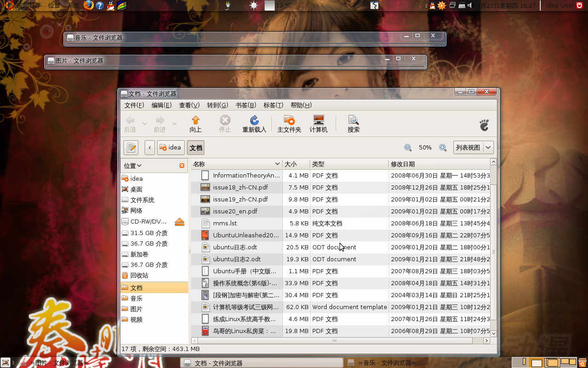Click the Forward (前进) arrow icon
The image size is (588, 368).
click(x=160, y=120)
